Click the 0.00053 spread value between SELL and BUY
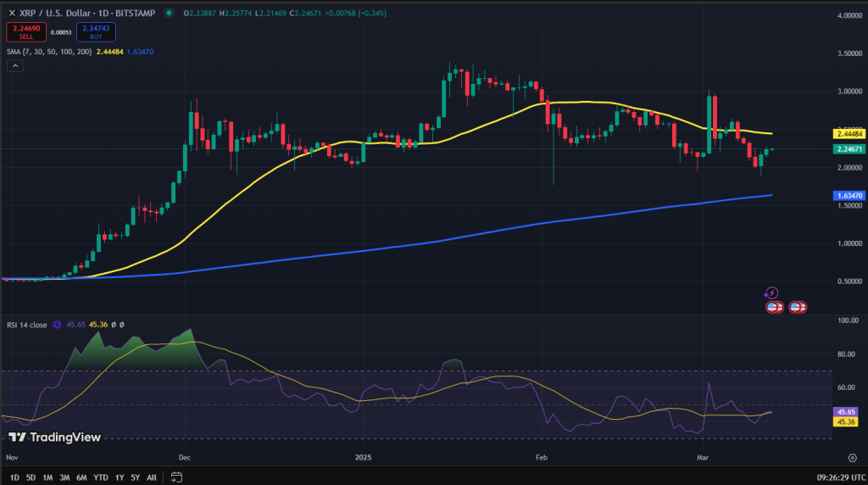The height and width of the screenshot is (485, 868). [x=61, y=33]
